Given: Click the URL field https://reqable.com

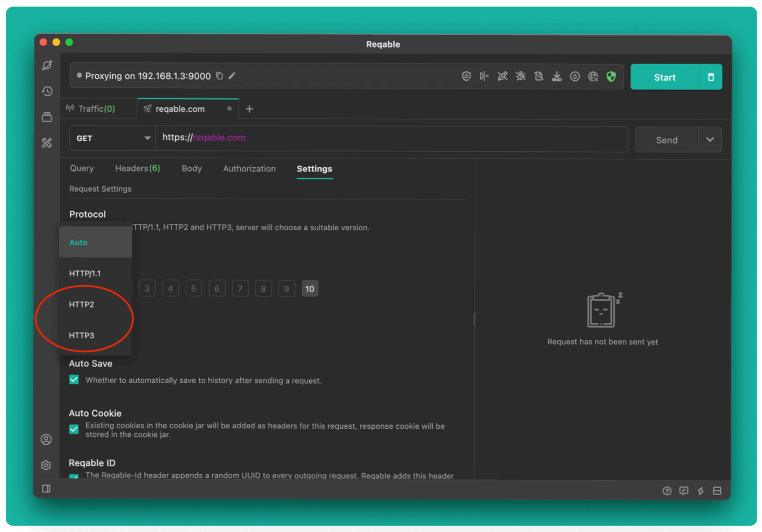Looking at the screenshot, I should coord(392,138).
